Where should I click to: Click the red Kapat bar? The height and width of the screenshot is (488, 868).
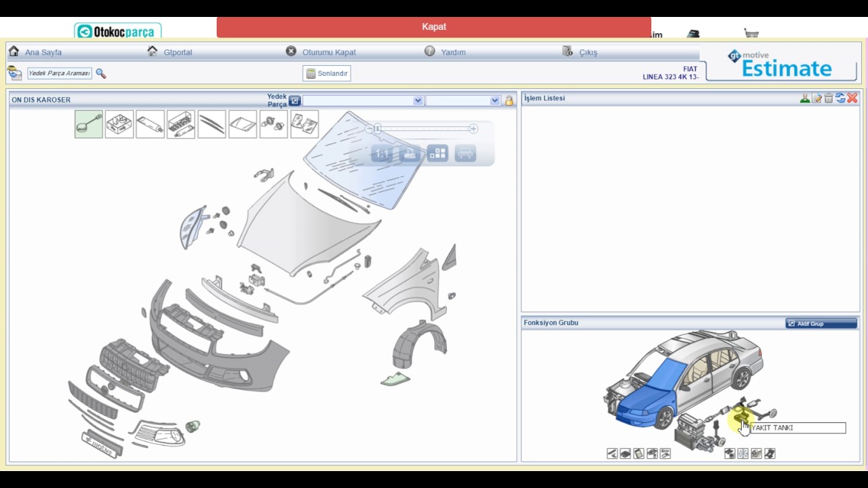point(434,27)
